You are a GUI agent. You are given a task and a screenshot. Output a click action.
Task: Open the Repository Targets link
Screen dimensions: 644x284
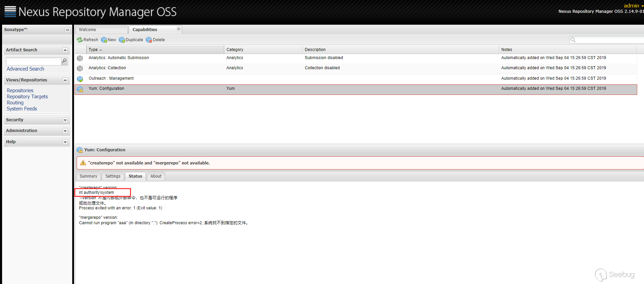(27, 97)
